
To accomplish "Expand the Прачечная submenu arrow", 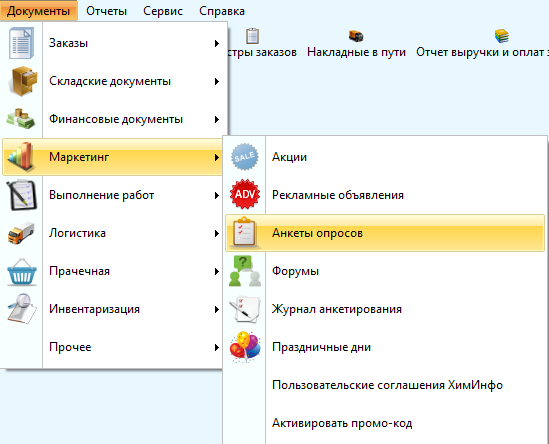I will (217, 271).
